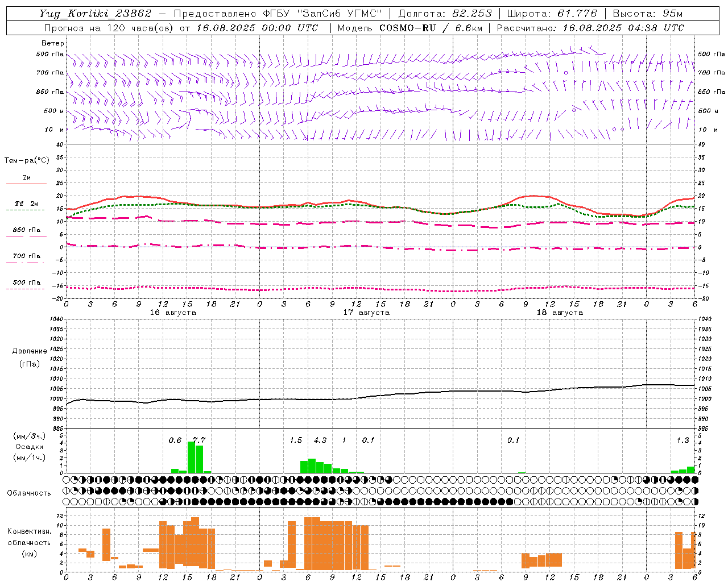Click the 850 гПа wind level label on right axis
Viewport: 728px width, 582px height.
[x=712, y=92]
